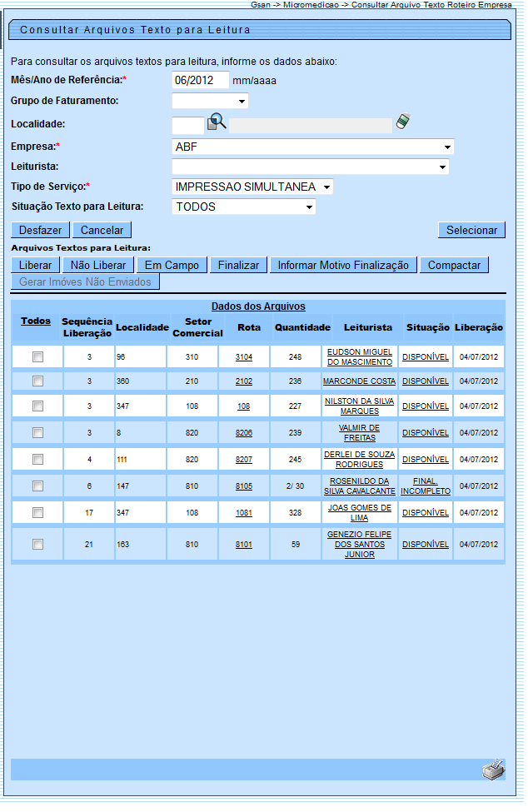Clear Localidade with the eraser icon
This screenshot has width=528, height=812.
(x=403, y=122)
